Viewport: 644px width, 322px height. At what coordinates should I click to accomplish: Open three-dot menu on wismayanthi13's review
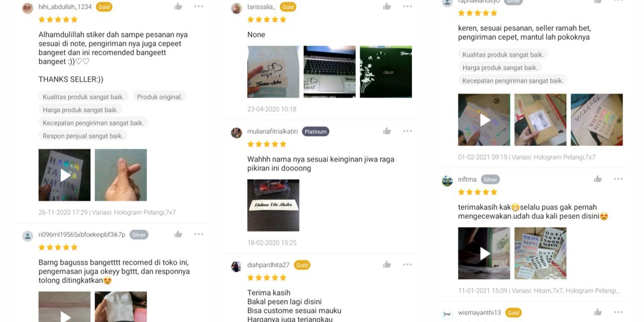[619, 312]
